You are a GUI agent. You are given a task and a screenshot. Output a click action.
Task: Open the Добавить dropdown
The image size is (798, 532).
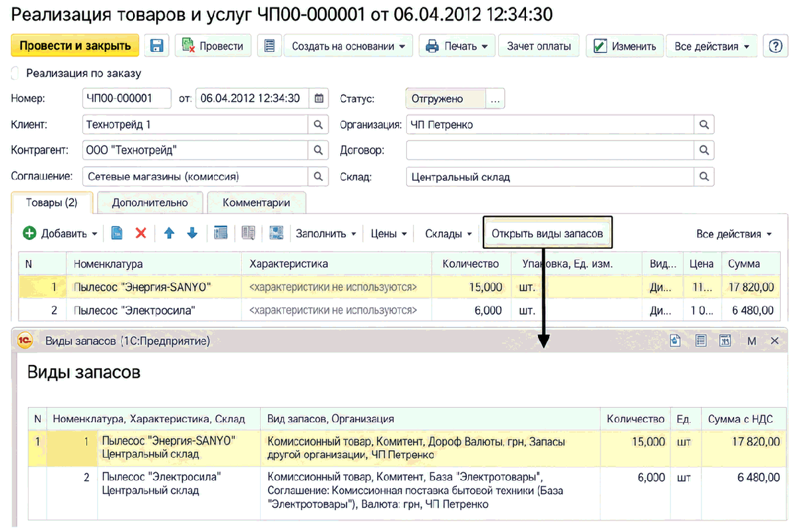coord(61,233)
